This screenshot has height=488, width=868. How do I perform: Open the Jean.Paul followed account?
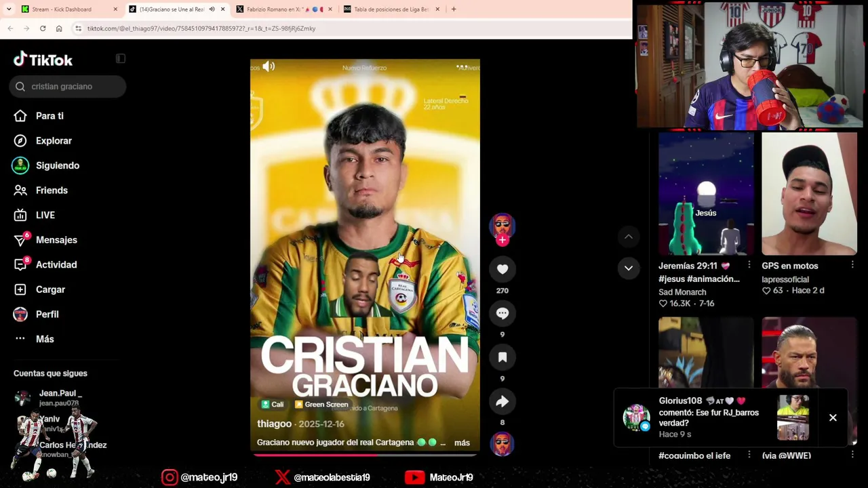pyautogui.click(x=60, y=397)
